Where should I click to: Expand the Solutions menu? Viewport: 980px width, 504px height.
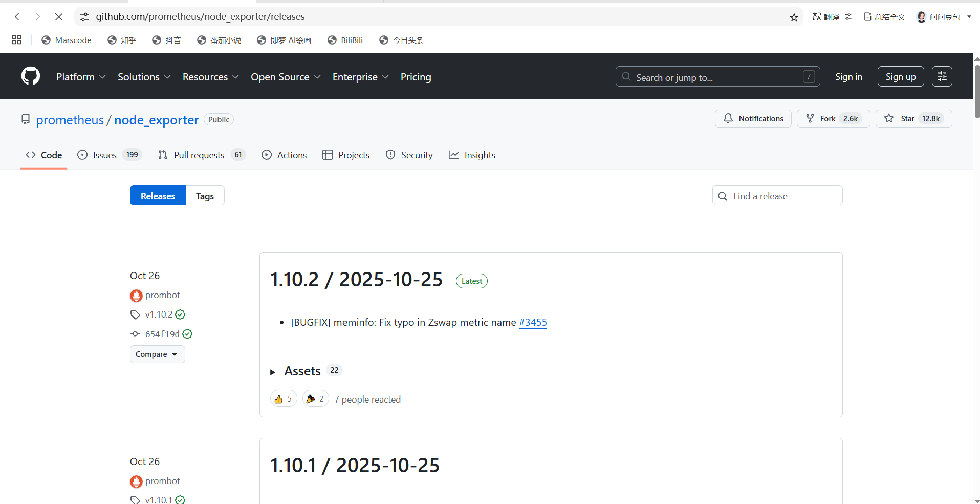(x=144, y=77)
